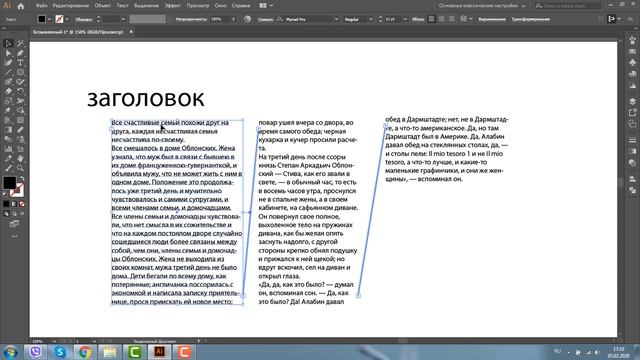Select the Pen tool

coord(20,53)
